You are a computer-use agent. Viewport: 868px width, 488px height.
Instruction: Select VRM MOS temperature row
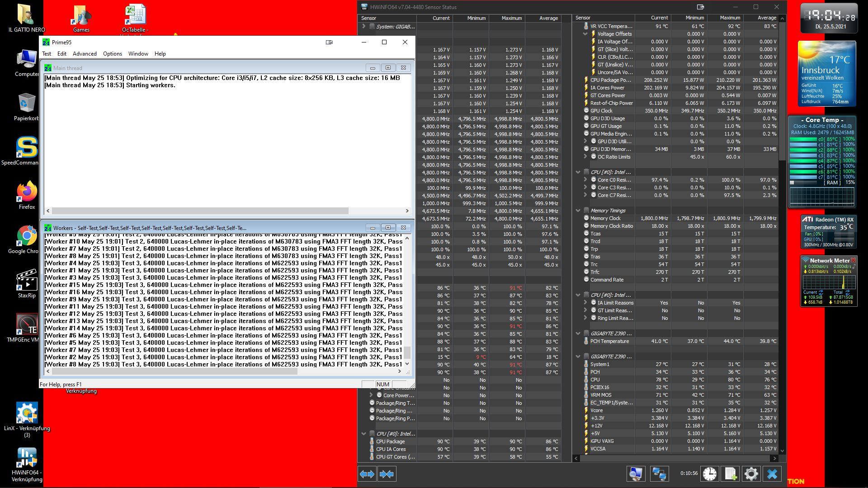(x=676, y=395)
